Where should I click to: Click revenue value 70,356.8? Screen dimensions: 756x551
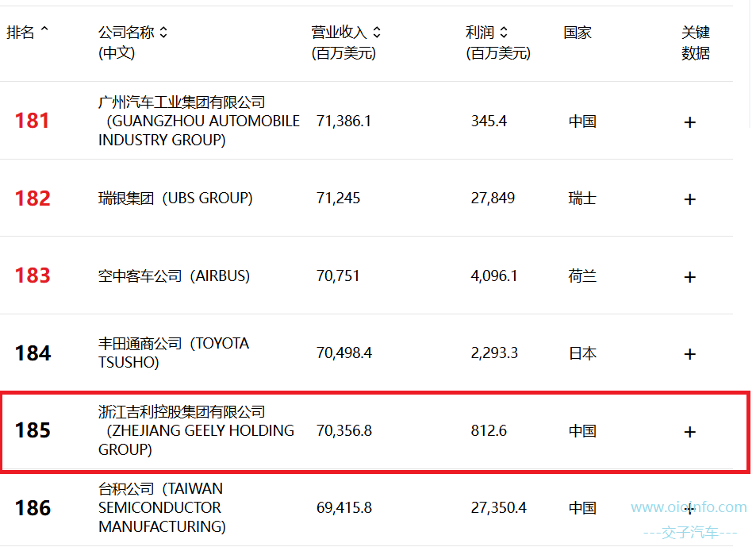pyautogui.click(x=344, y=430)
